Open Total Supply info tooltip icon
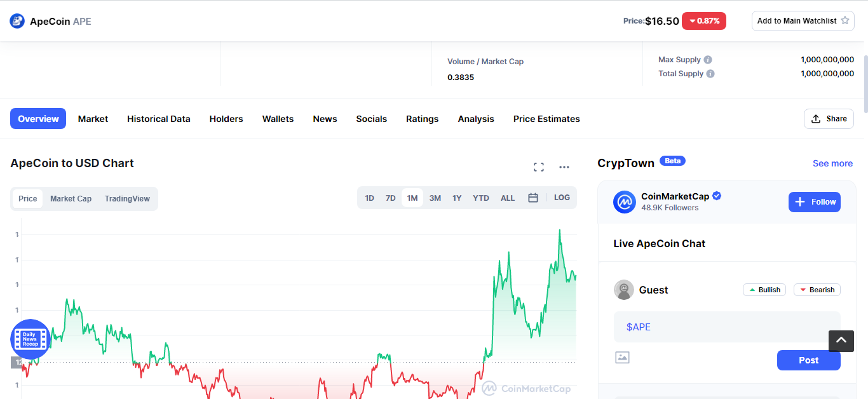 [x=710, y=74]
